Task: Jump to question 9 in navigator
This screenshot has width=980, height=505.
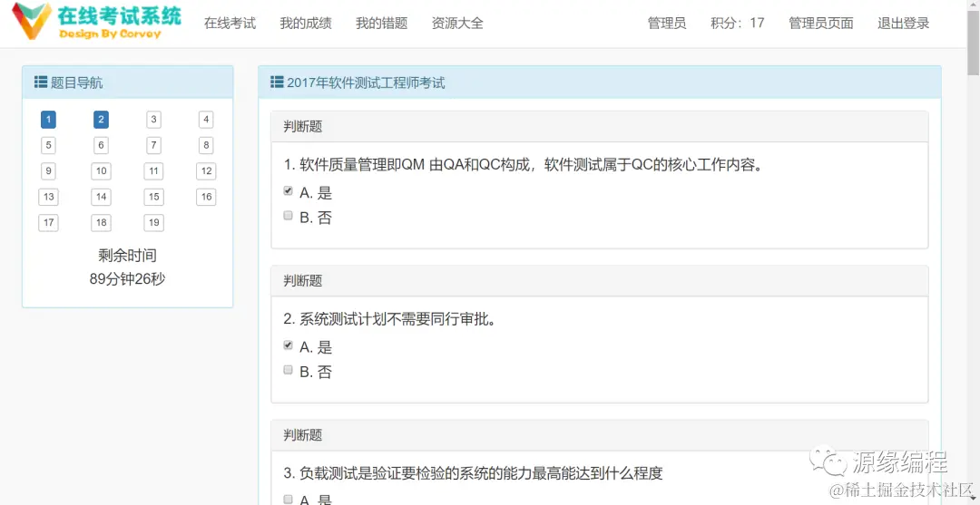Action: tap(48, 171)
